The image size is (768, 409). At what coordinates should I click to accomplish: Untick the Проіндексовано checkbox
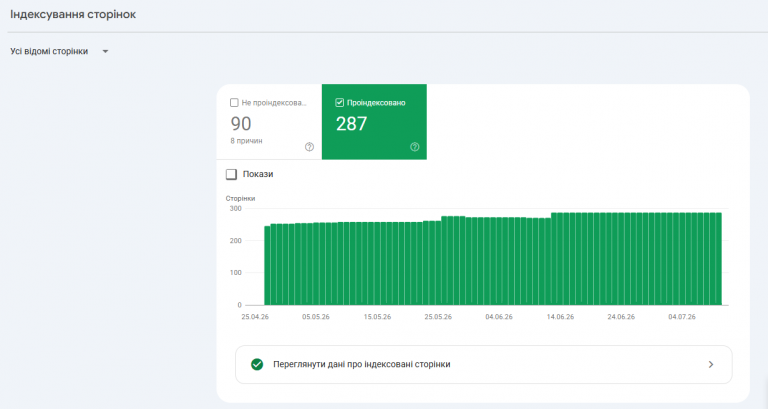click(x=339, y=103)
